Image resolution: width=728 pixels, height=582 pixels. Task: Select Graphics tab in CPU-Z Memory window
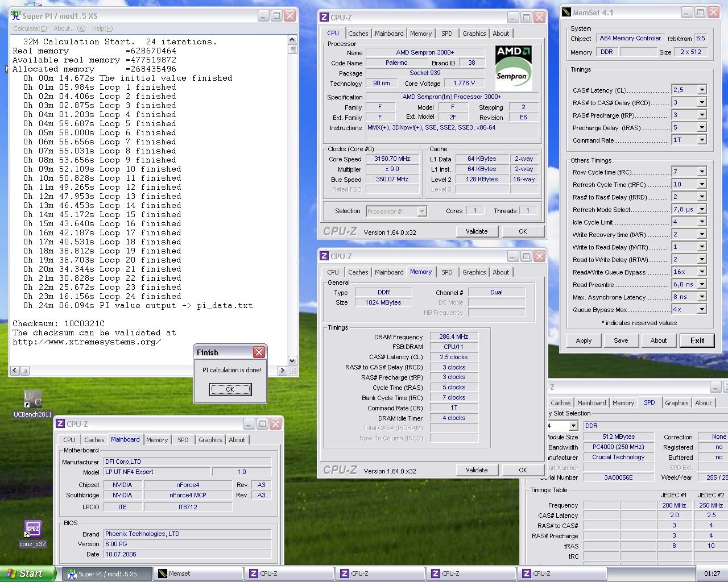(474, 272)
